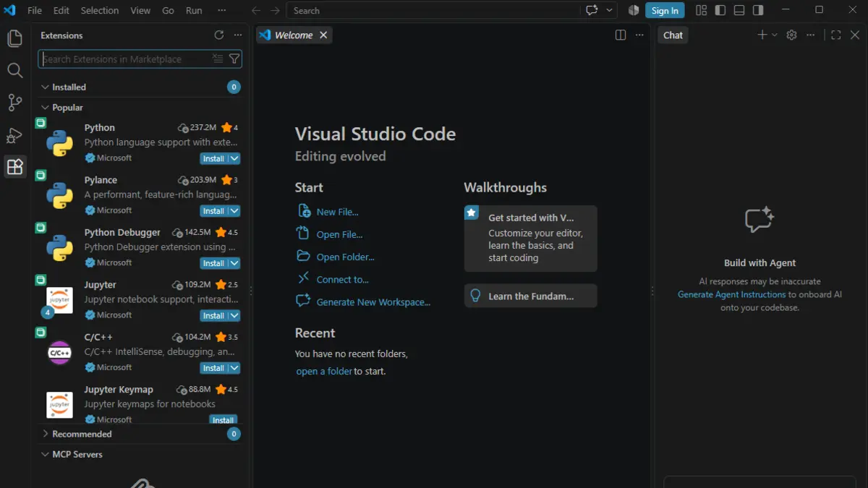Click the New File link
The width and height of the screenshot is (868, 488).
point(337,212)
